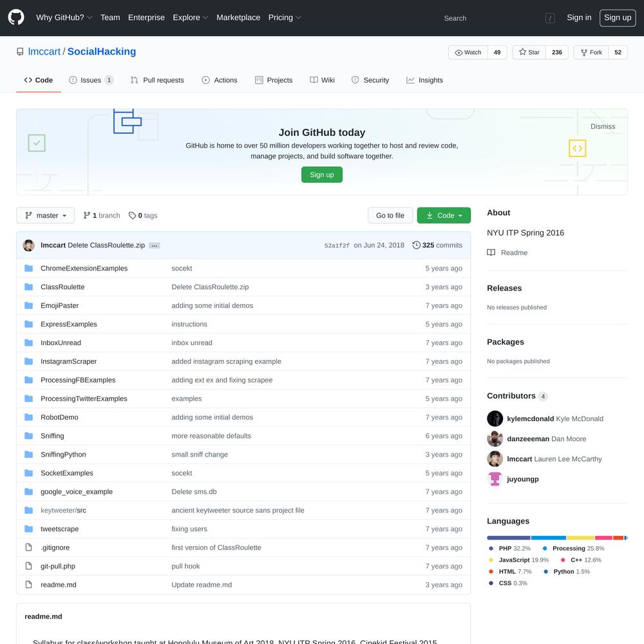
Task: Open the .gitignore file icon
Action: tap(29, 547)
